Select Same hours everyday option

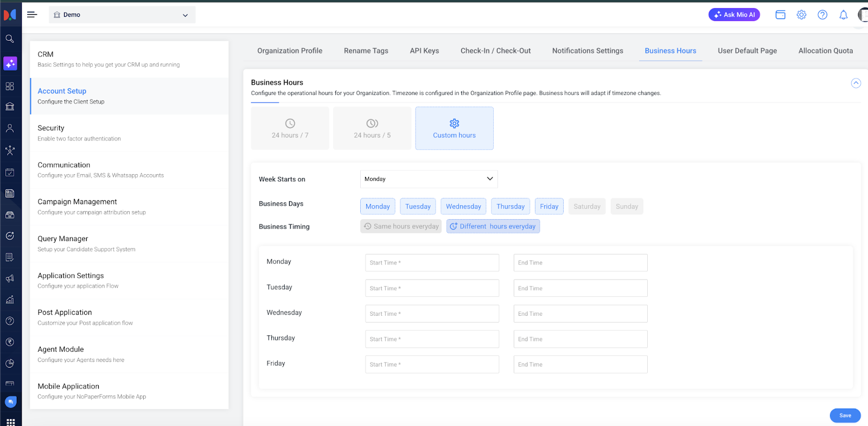pos(401,226)
